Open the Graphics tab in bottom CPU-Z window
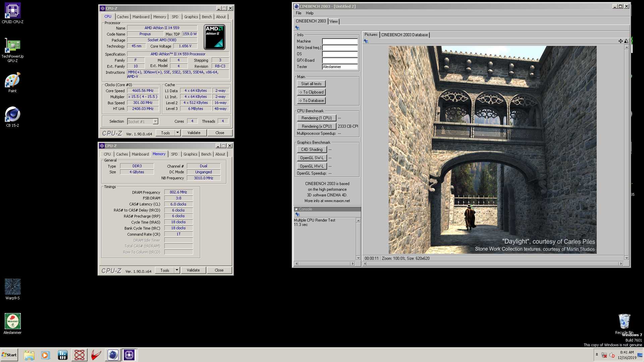Image resolution: width=644 pixels, height=362 pixels. click(x=191, y=154)
